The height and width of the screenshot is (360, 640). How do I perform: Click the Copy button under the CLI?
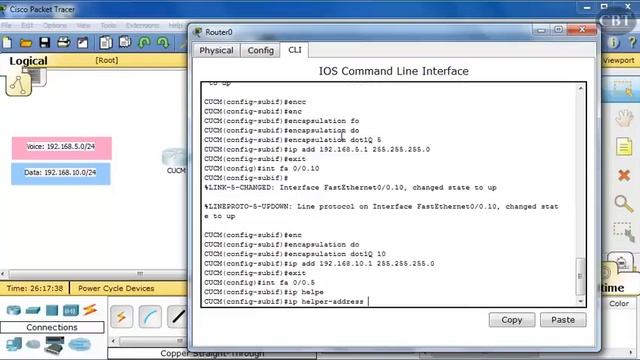[512, 320]
